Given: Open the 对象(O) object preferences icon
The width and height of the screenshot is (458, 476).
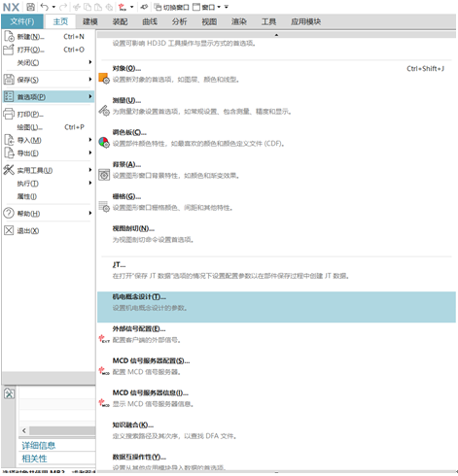Looking at the screenshot, I should 104,79.
